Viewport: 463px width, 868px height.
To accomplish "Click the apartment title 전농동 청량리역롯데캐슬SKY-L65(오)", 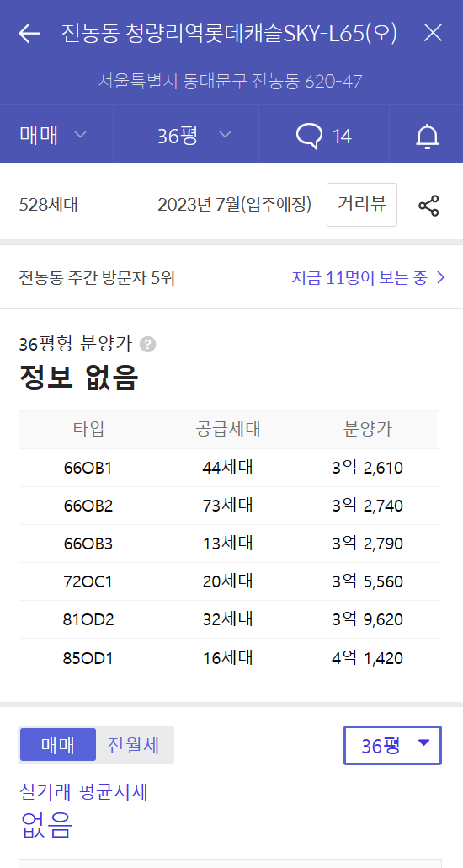I will pos(230,33).
